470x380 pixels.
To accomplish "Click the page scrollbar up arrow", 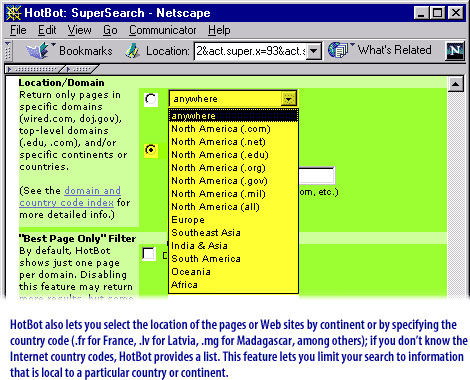I will (x=455, y=84).
